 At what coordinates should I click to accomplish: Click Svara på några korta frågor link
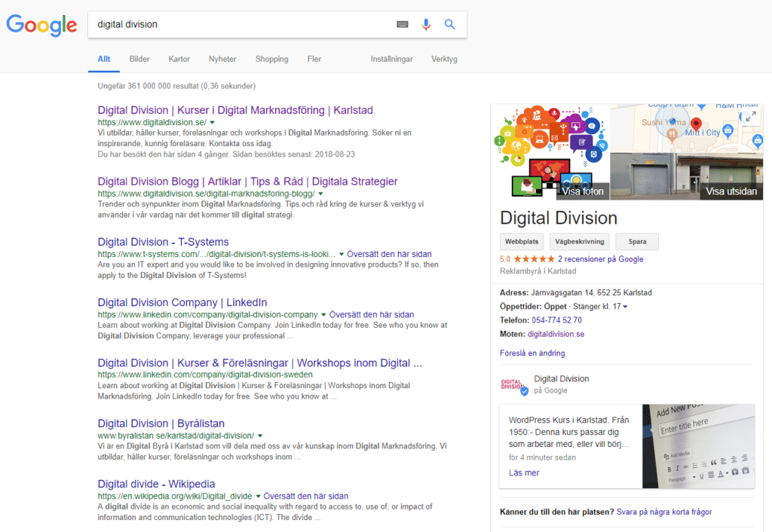click(664, 512)
